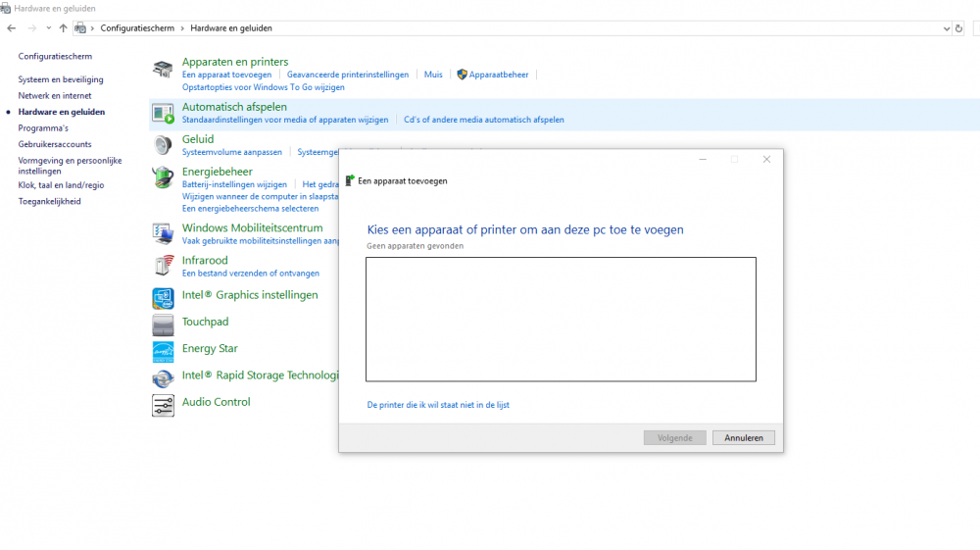The width and height of the screenshot is (980, 550).
Task: Click inside the empty device list box
Action: click(x=561, y=320)
